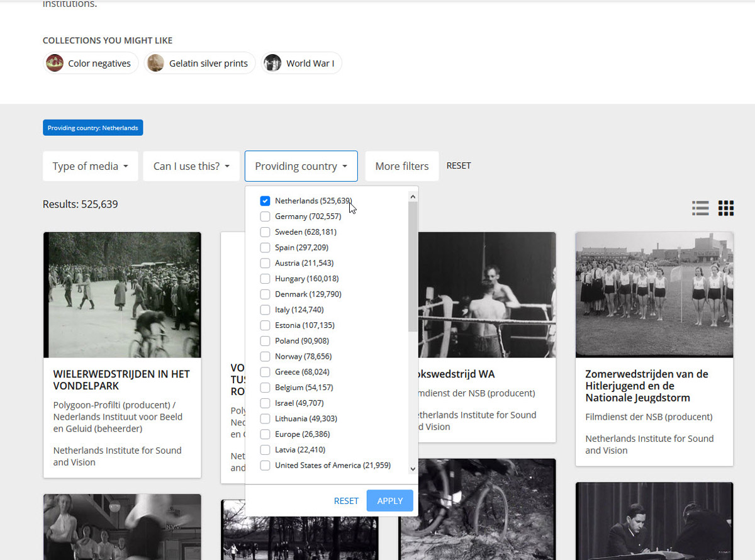
Task: Open the women gymnasts thumbnail in bottom row
Action: [122, 527]
